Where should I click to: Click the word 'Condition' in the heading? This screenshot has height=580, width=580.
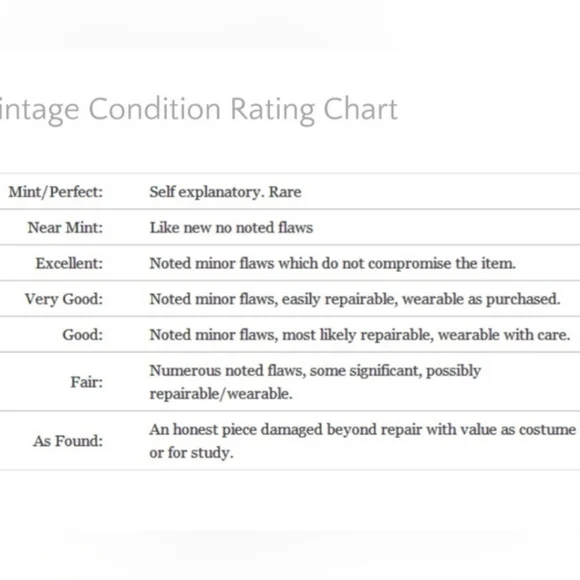pyautogui.click(x=155, y=109)
